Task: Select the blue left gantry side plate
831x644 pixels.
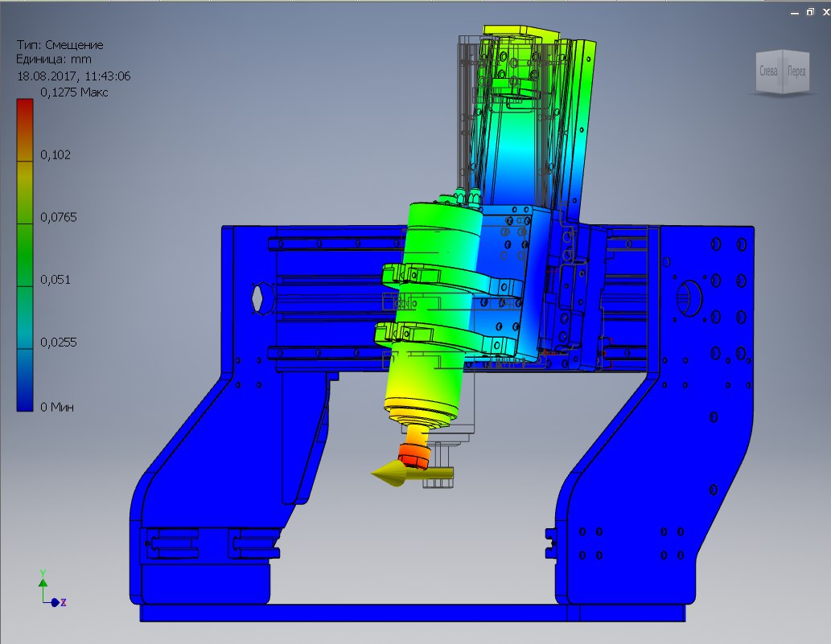Action: click(x=212, y=450)
